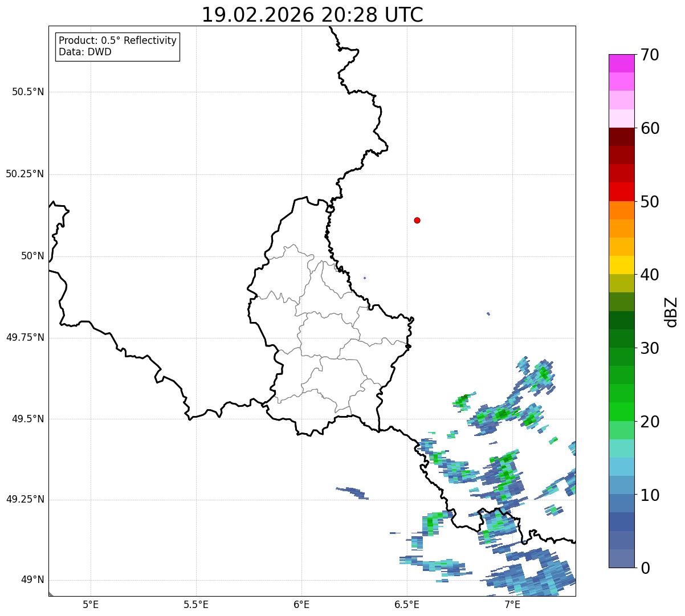Click the small radar echo near 49.25°N 6.25°E
The image size is (685, 616).
tap(352, 493)
